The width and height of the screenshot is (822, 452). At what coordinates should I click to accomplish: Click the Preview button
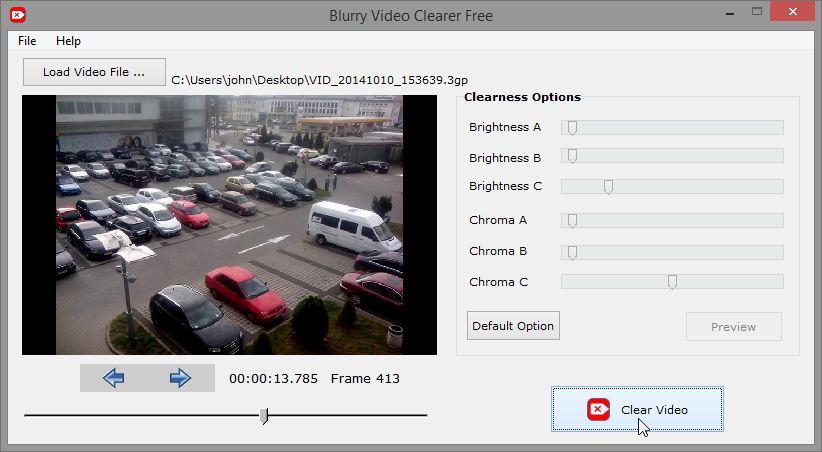(733, 327)
